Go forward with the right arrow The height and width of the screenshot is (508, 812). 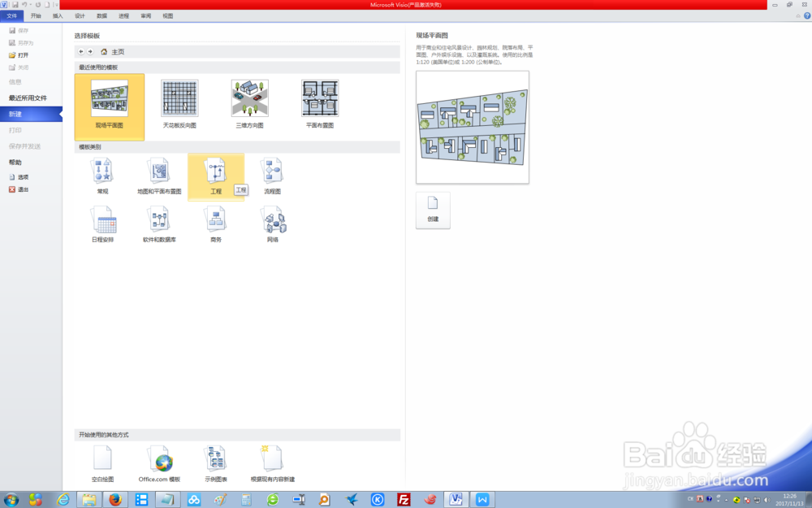click(90, 51)
